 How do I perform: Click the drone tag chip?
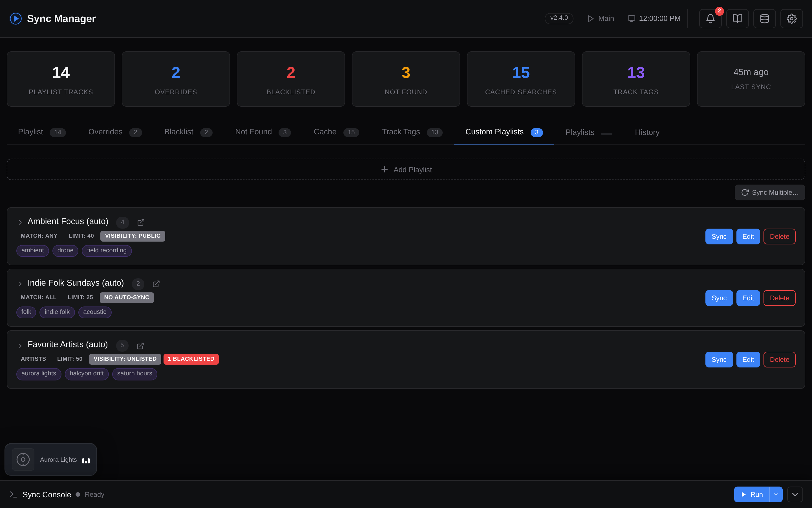pos(65,251)
